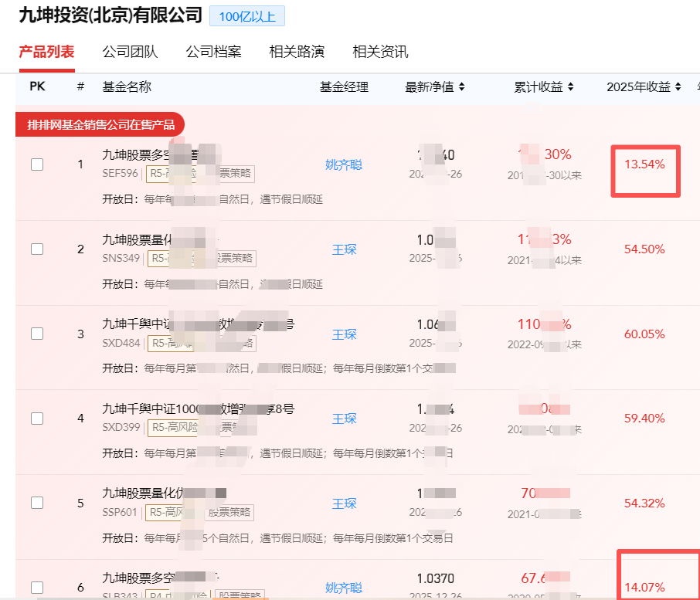Sort funds by the 2025年收益 column
700x600 pixels.
[x=678, y=87]
